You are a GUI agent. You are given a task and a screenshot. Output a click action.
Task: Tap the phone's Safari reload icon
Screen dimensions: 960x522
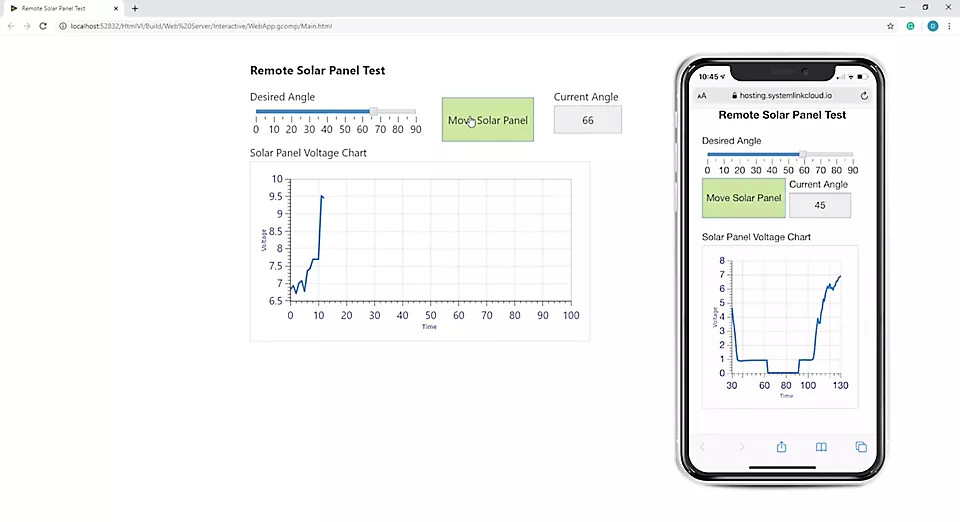[x=864, y=96]
